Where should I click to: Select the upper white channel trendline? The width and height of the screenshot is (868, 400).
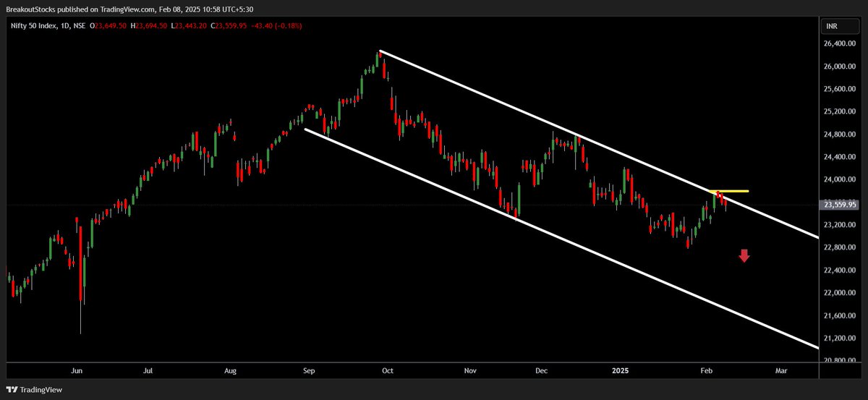pos(599,144)
